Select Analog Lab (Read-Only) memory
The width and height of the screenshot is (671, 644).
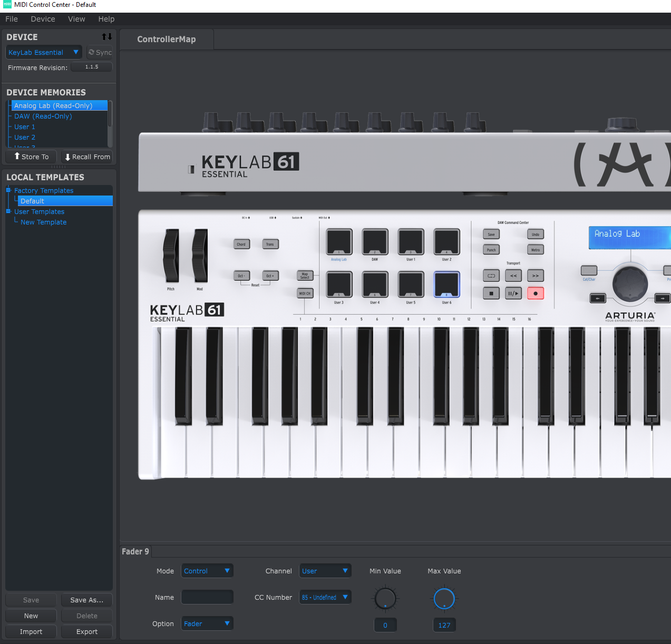tap(60, 105)
